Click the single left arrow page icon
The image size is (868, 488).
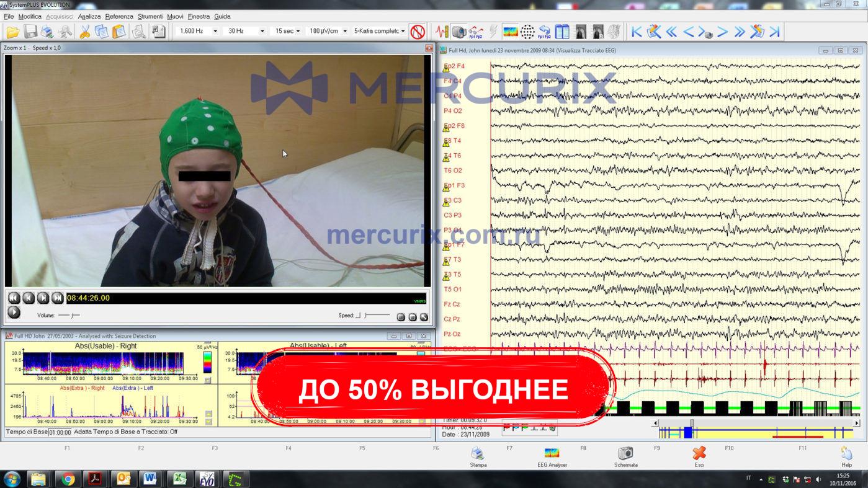tap(688, 32)
